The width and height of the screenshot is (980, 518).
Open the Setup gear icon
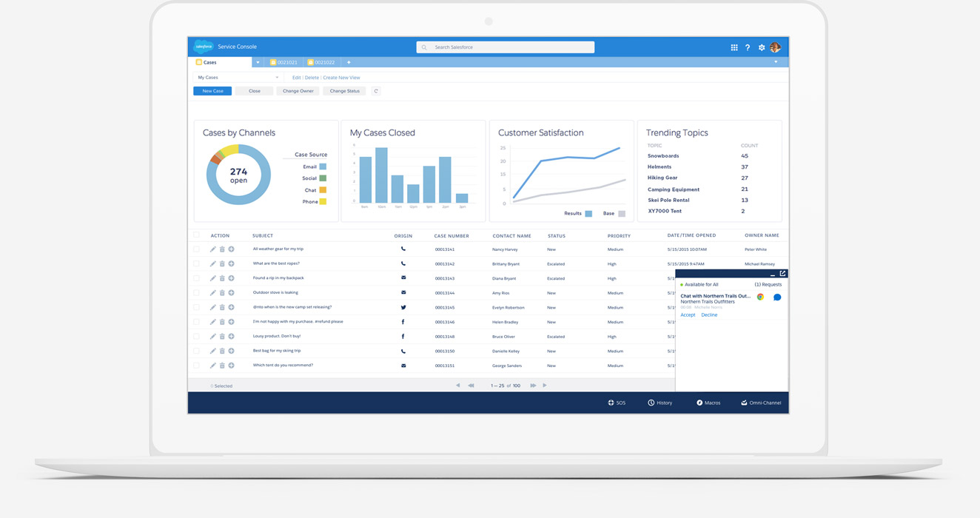(x=761, y=47)
